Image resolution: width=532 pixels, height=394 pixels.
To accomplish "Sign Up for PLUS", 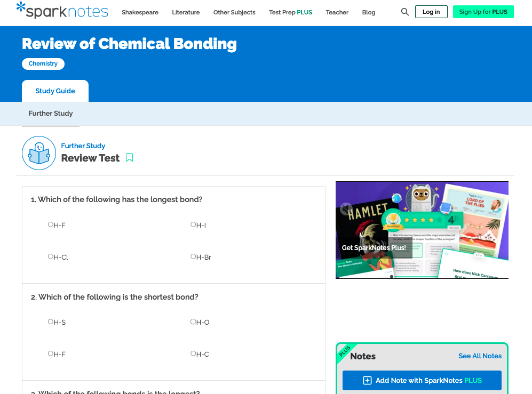I will pyautogui.click(x=483, y=11).
